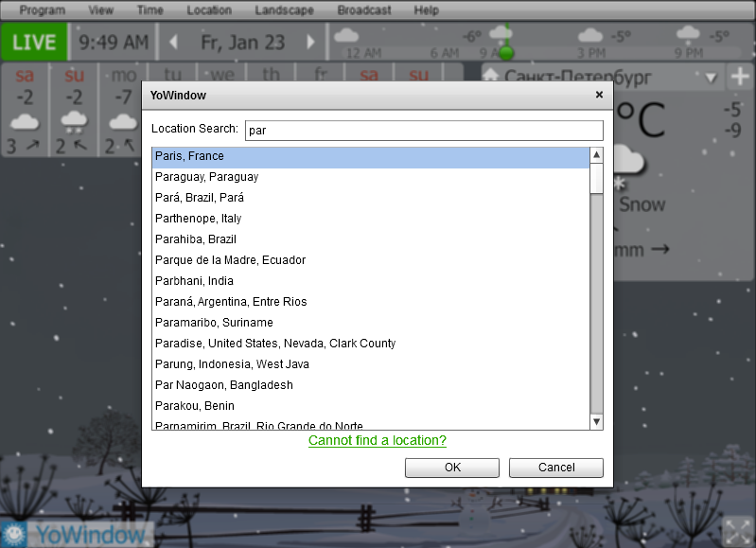Open the Broadcast menu

pos(364,10)
